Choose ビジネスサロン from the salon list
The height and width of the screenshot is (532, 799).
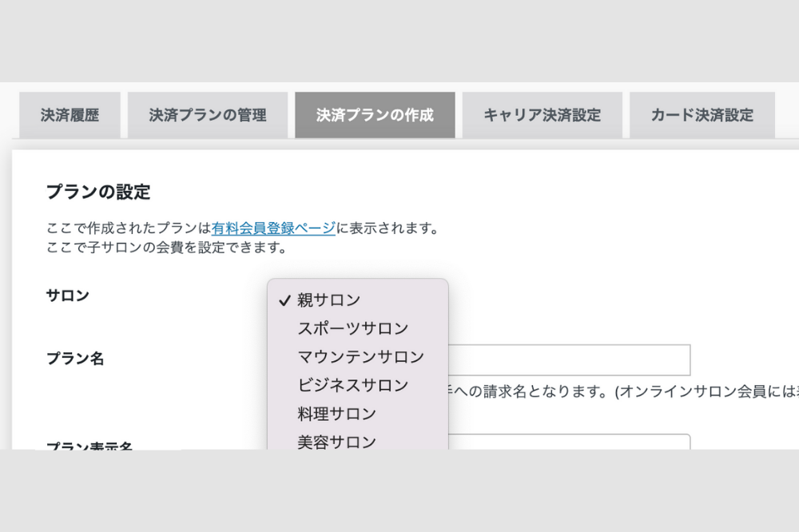[x=353, y=385]
